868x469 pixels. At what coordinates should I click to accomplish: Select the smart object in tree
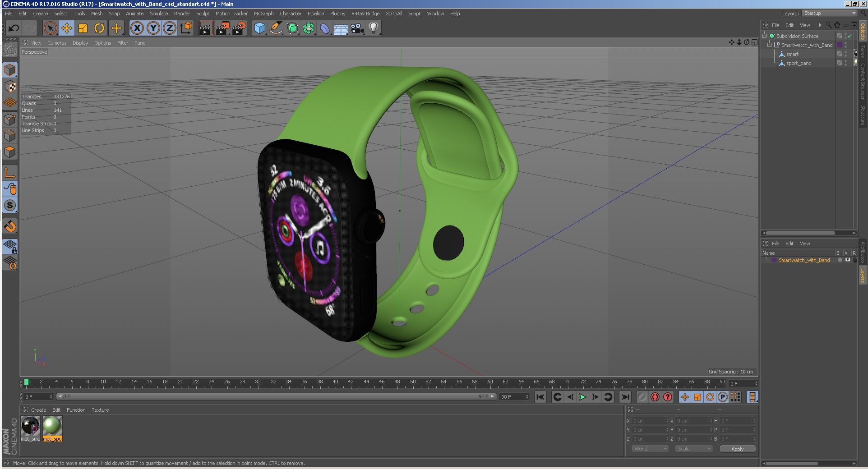pos(792,54)
